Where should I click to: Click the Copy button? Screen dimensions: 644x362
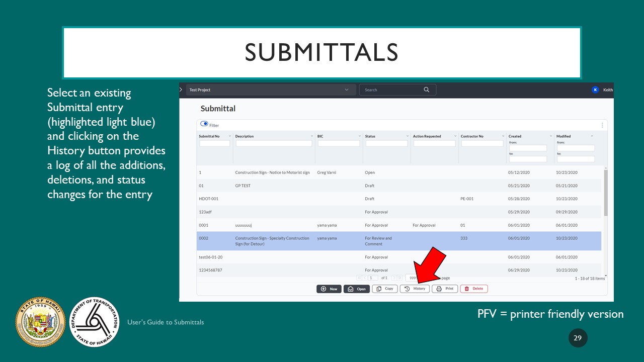coord(385,289)
